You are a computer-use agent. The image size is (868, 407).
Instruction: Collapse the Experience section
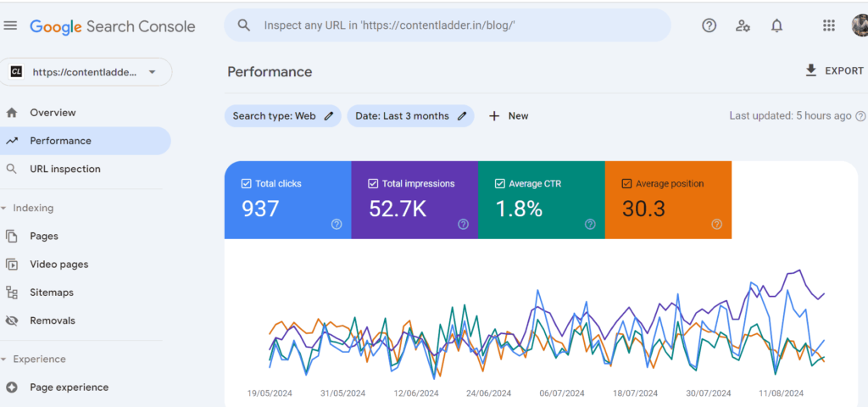tap(33, 359)
